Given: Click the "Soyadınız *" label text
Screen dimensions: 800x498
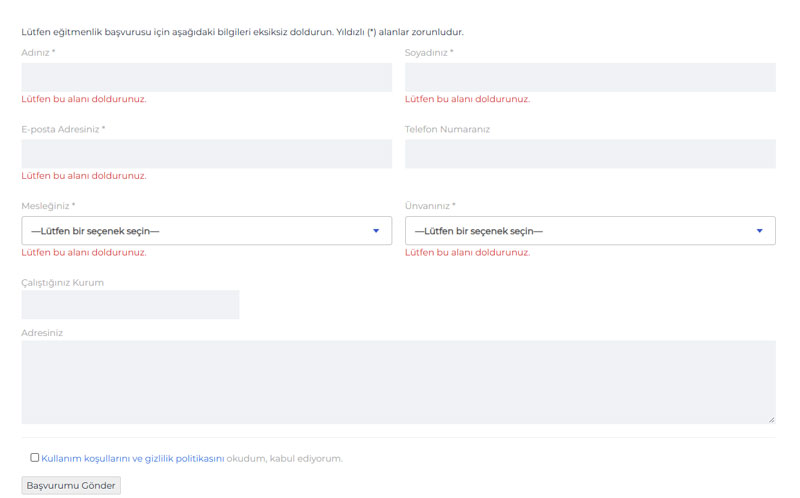Looking at the screenshot, I should click(x=428, y=53).
